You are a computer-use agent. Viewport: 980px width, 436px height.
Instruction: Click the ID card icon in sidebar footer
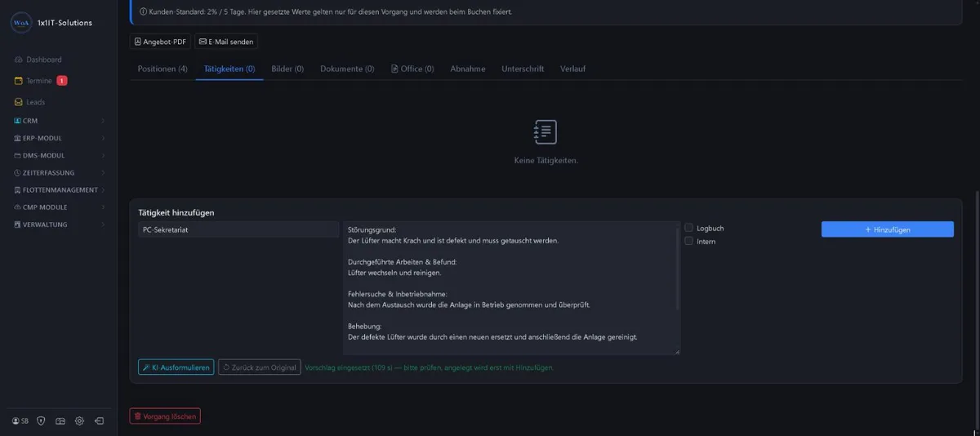(60, 421)
